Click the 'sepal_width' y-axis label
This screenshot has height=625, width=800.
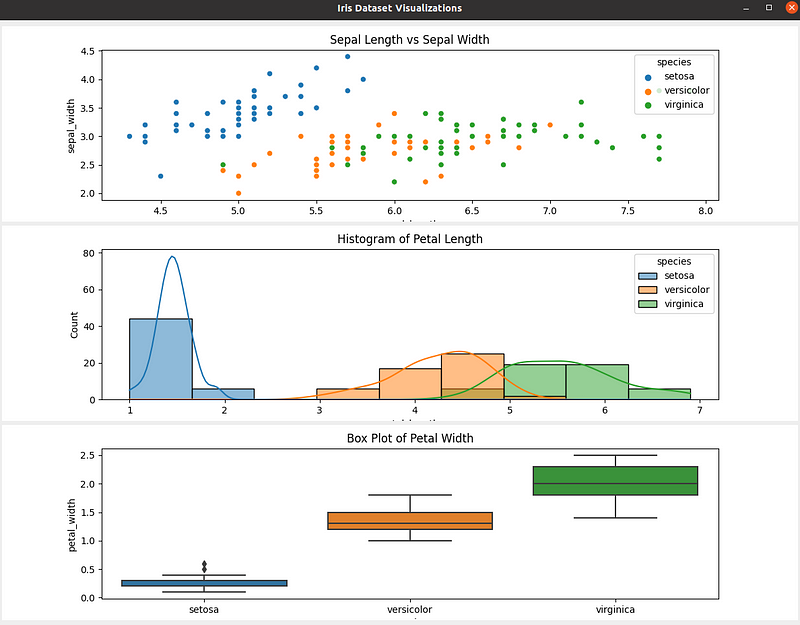pos(71,126)
